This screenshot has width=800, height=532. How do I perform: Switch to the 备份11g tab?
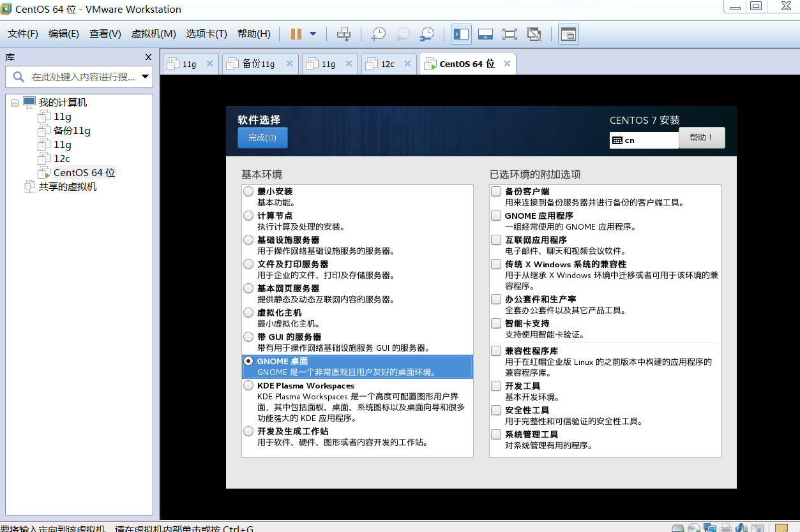click(259, 64)
